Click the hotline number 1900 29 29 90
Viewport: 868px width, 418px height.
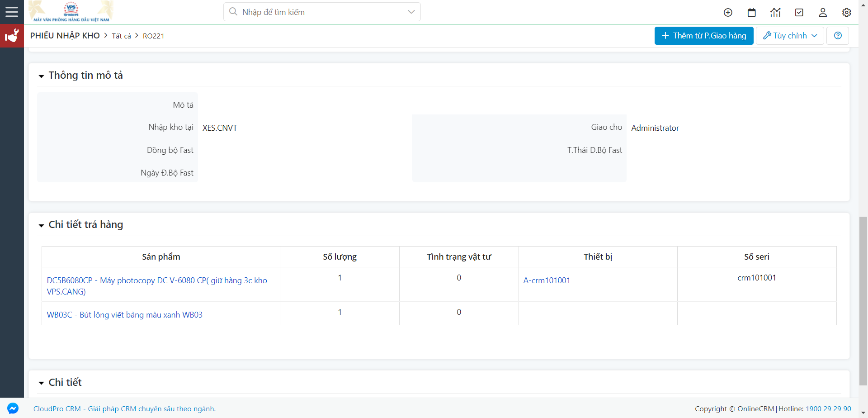point(828,408)
